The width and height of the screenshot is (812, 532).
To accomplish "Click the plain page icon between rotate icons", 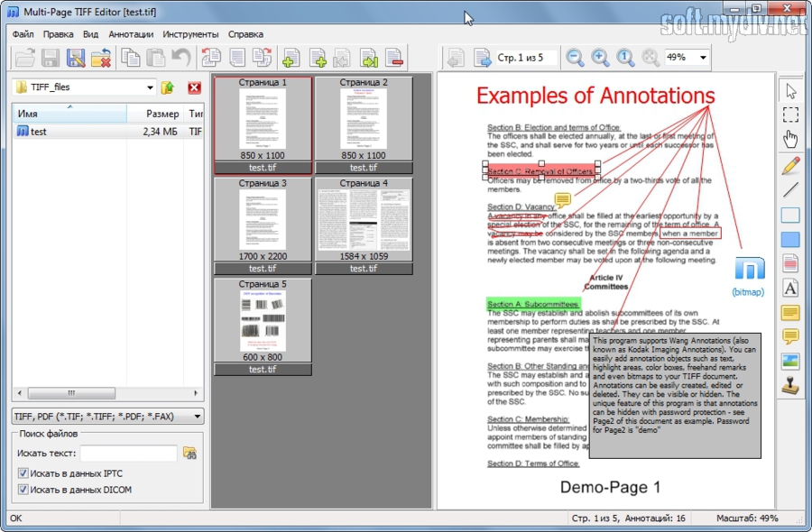I will [x=237, y=58].
